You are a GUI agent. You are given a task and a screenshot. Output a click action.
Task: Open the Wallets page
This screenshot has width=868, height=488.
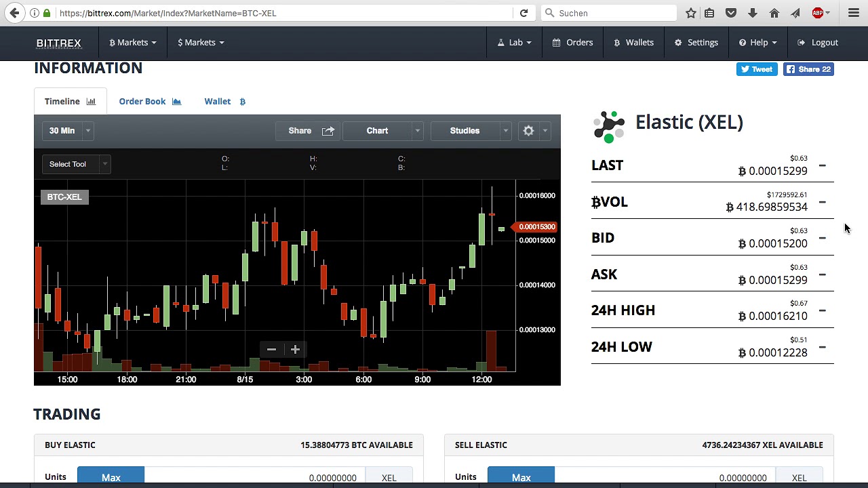633,43
